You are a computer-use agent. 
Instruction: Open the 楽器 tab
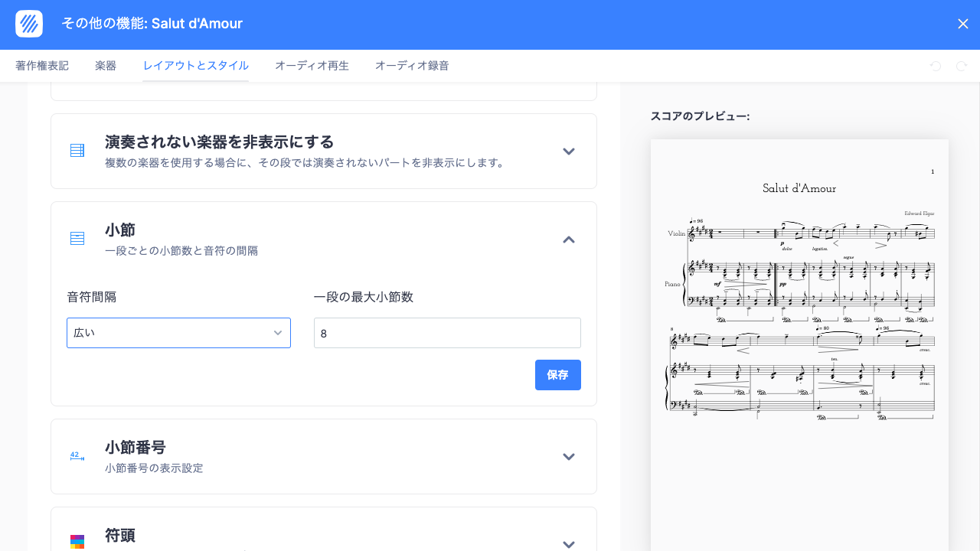coord(105,66)
